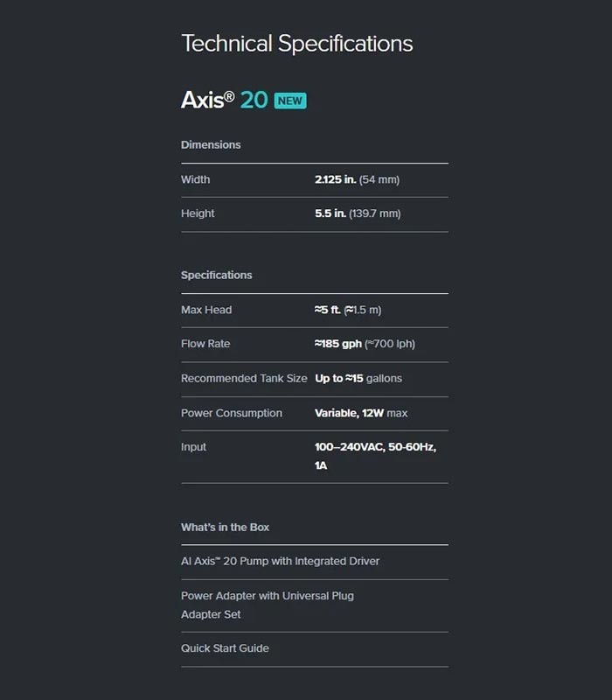
Task: Select the Up to ≈15 gallons value
Action: (358, 379)
